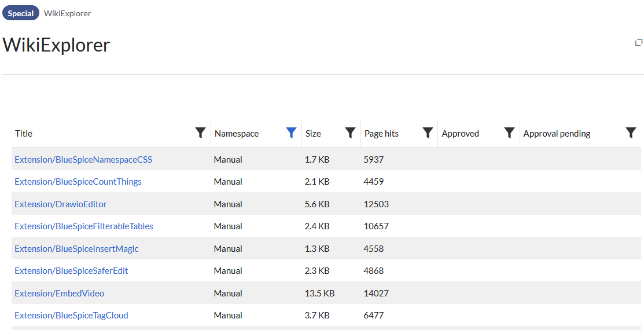Sort by the Title column header
The height and width of the screenshot is (330, 644).
(x=24, y=134)
